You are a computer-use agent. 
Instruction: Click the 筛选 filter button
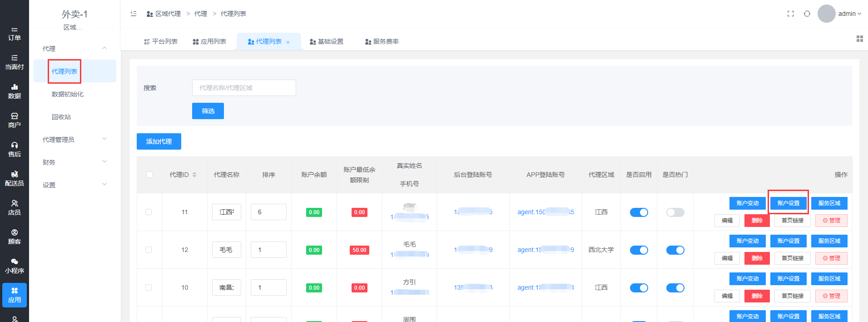coord(208,111)
